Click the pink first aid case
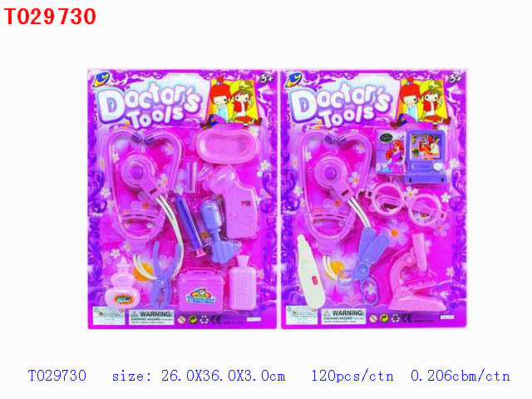Image resolution: width=532 pixels, height=399 pixels. point(201,289)
